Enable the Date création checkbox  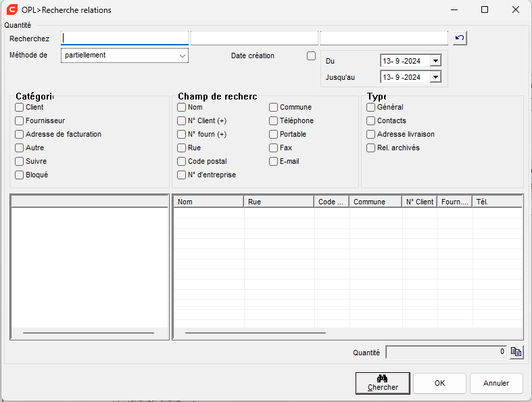click(311, 55)
